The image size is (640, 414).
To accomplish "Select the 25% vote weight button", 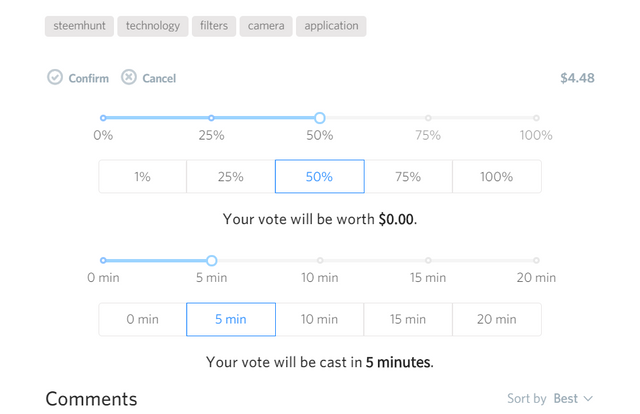I will coord(231,176).
